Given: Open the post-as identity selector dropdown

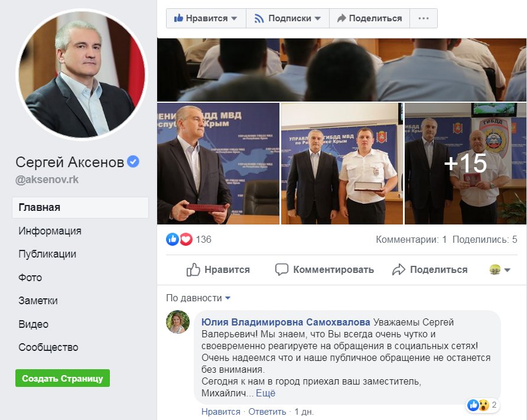Looking at the screenshot, I should pos(500,269).
